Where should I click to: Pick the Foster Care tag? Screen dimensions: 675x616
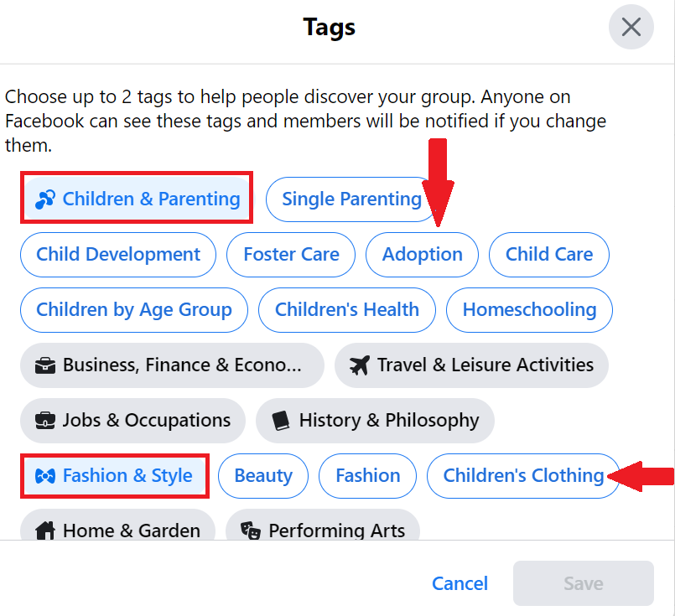[291, 255]
